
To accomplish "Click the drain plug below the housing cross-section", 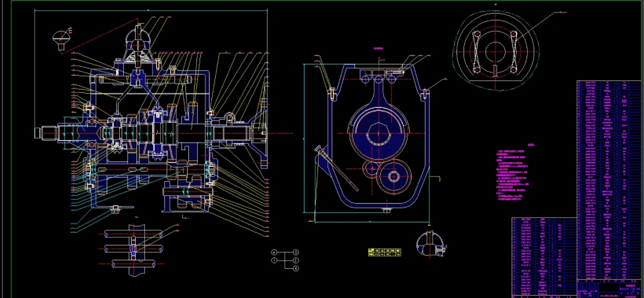I will 386,211.
